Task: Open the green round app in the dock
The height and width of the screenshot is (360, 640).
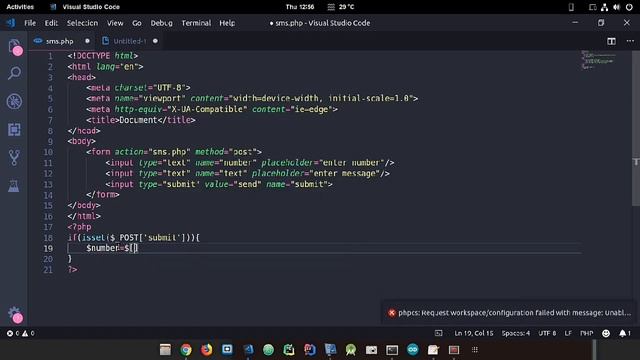Action: tap(268, 350)
